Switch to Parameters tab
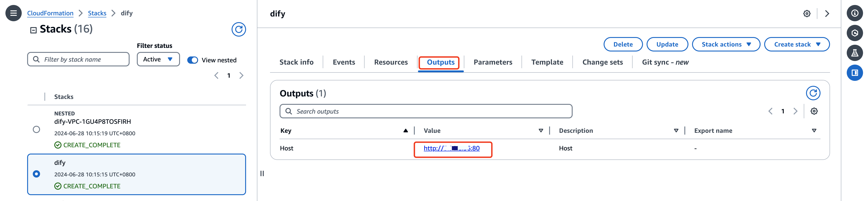 click(493, 62)
